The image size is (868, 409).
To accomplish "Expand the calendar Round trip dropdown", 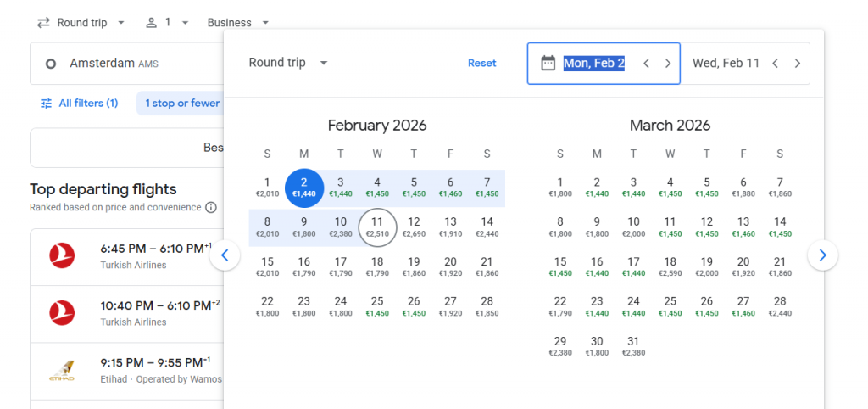I will click(x=288, y=64).
